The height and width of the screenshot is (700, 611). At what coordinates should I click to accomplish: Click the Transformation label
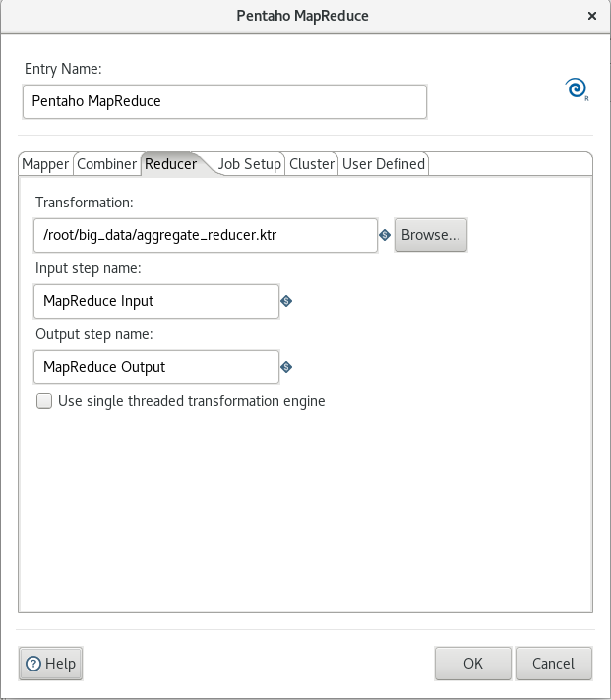click(85, 203)
